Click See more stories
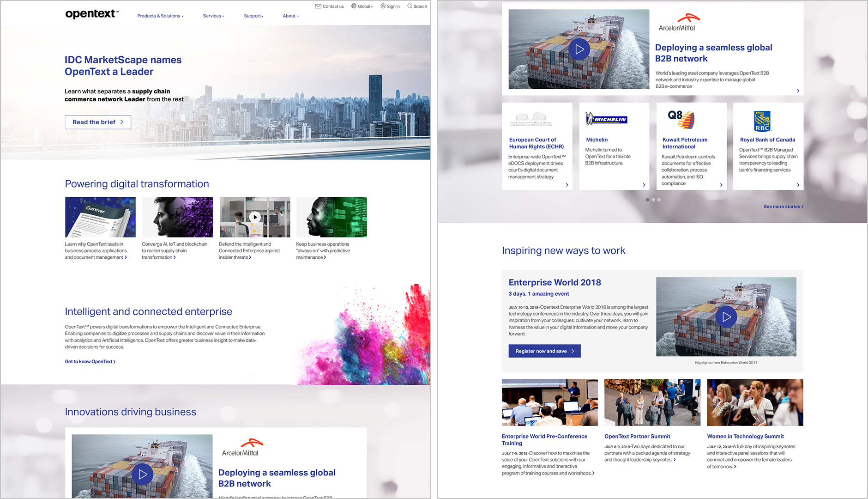 click(784, 207)
